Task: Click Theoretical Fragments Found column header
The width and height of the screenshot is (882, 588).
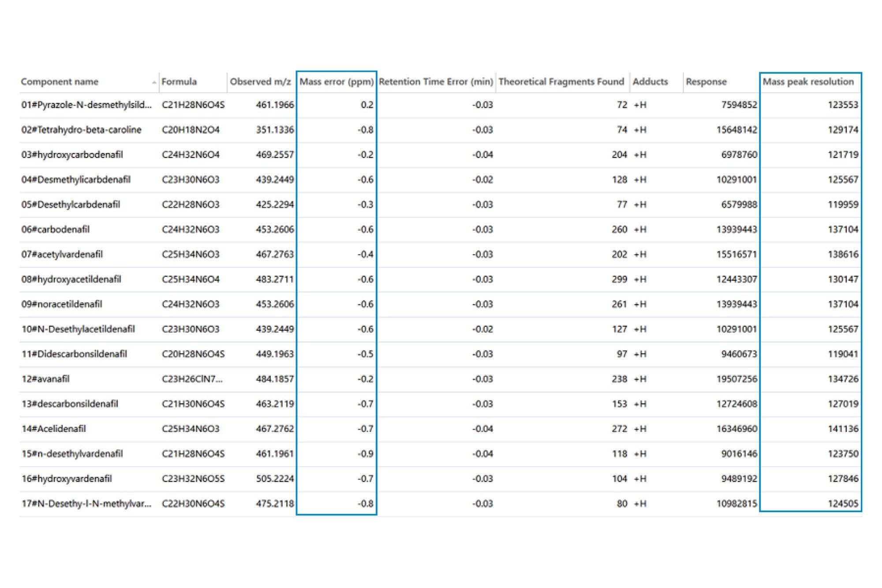Action: click(x=561, y=82)
